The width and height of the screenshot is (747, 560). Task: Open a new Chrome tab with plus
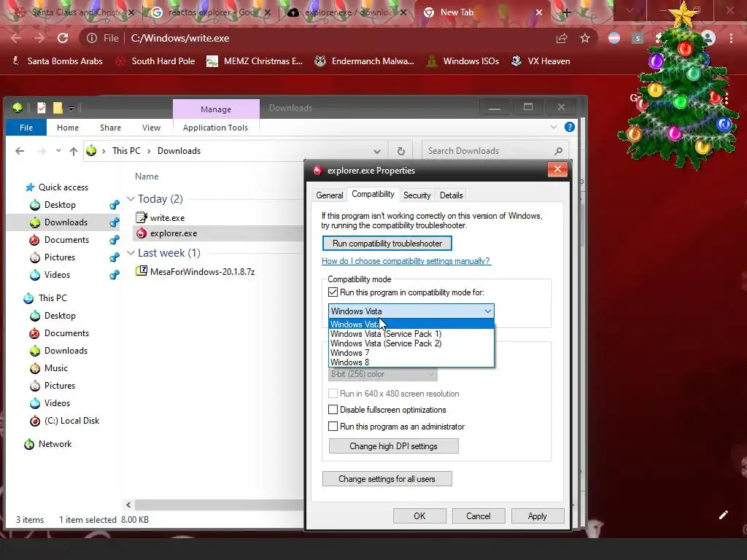coord(566,13)
